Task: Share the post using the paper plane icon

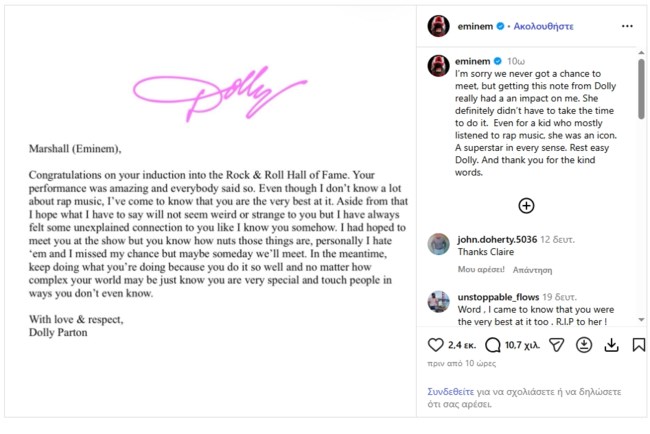Action: point(556,345)
